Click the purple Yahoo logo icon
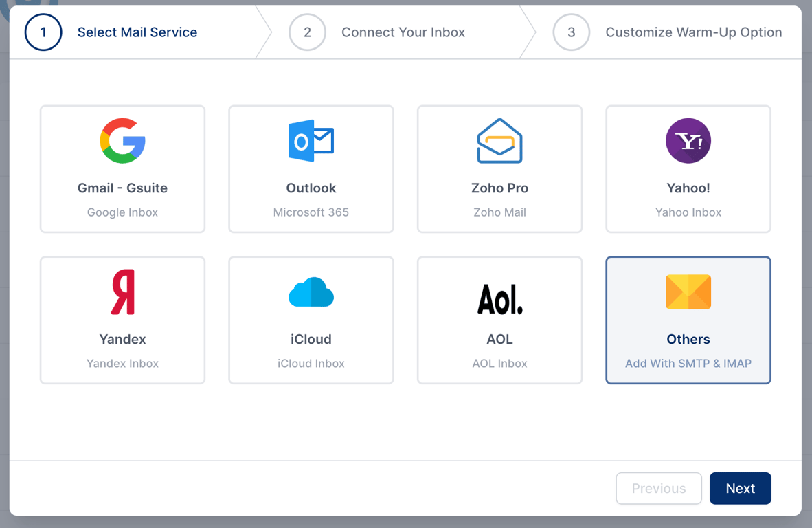 [x=688, y=141]
